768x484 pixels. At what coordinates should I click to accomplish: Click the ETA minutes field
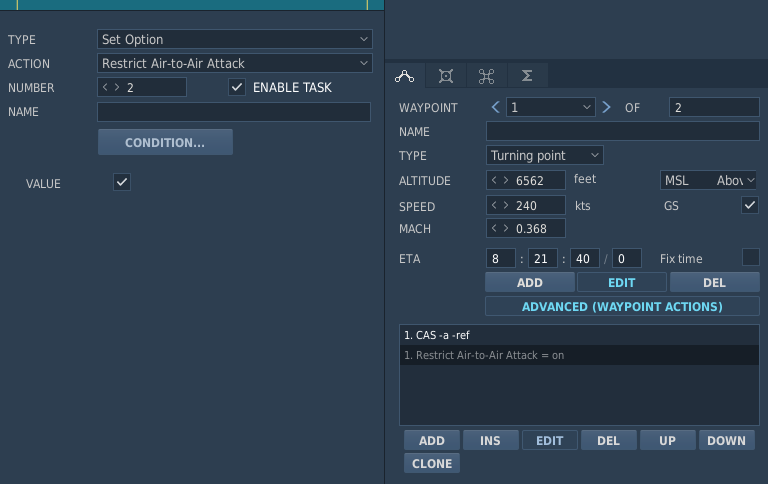click(x=543, y=258)
